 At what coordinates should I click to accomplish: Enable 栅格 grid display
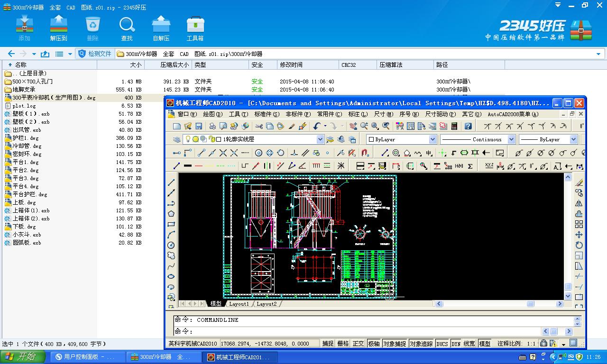(x=343, y=343)
